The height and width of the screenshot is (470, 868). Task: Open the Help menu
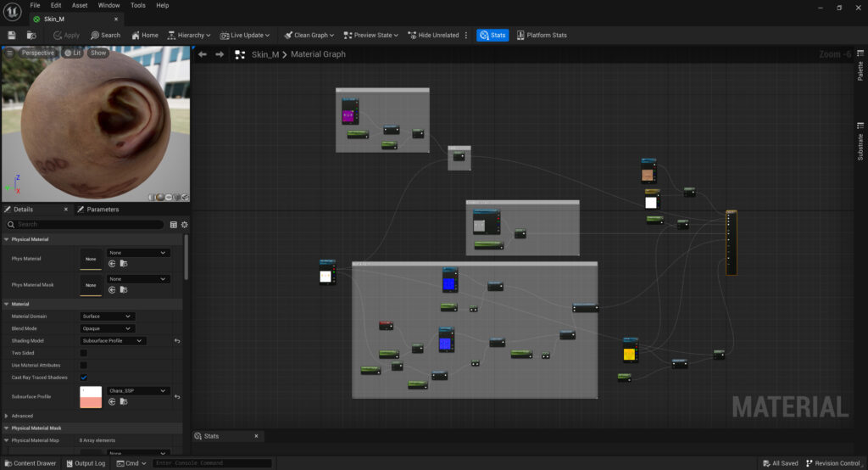[162, 6]
